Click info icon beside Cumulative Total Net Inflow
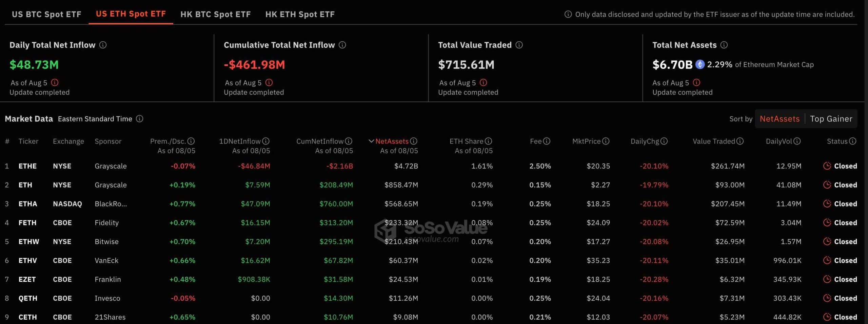This screenshot has height=324, width=868. click(342, 45)
